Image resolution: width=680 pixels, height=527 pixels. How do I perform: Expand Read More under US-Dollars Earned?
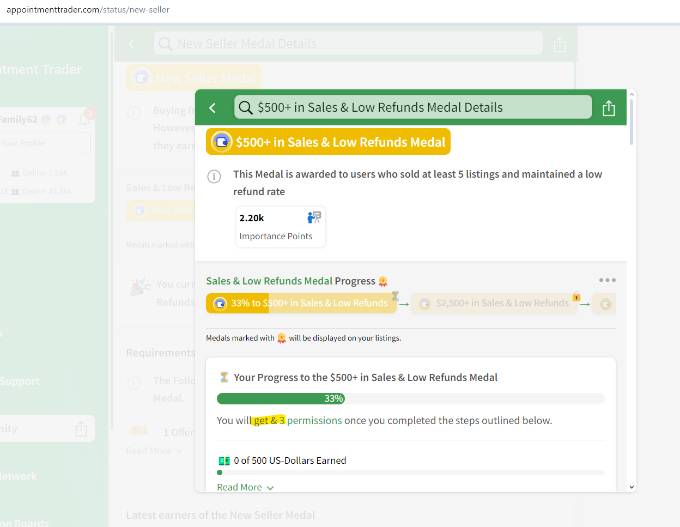pos(245,487)
